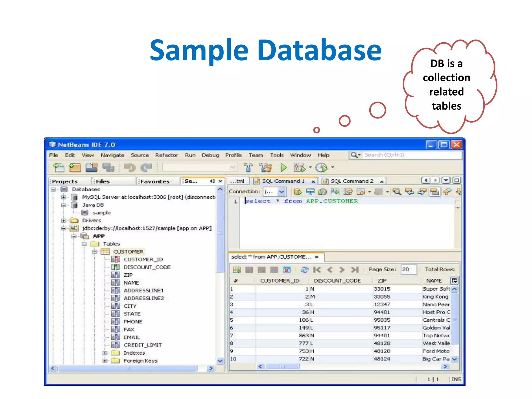Expand the Foreign Keys folder

[105, 361]
